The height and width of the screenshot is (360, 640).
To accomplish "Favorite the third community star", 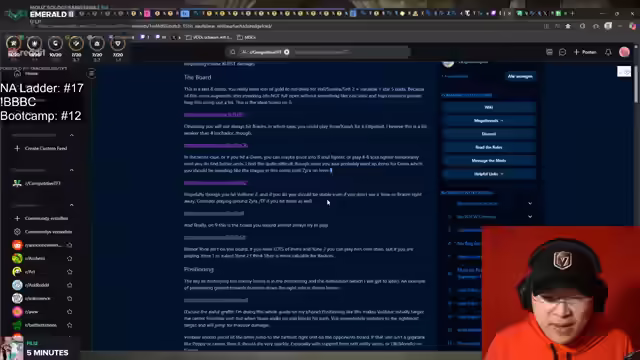I will [69, 272].
